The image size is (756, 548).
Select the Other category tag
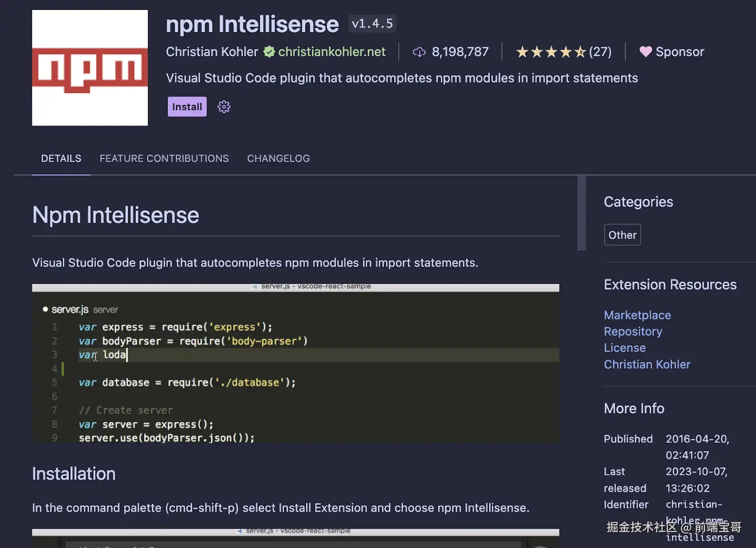pyautogui.click(x=622, y=235)
